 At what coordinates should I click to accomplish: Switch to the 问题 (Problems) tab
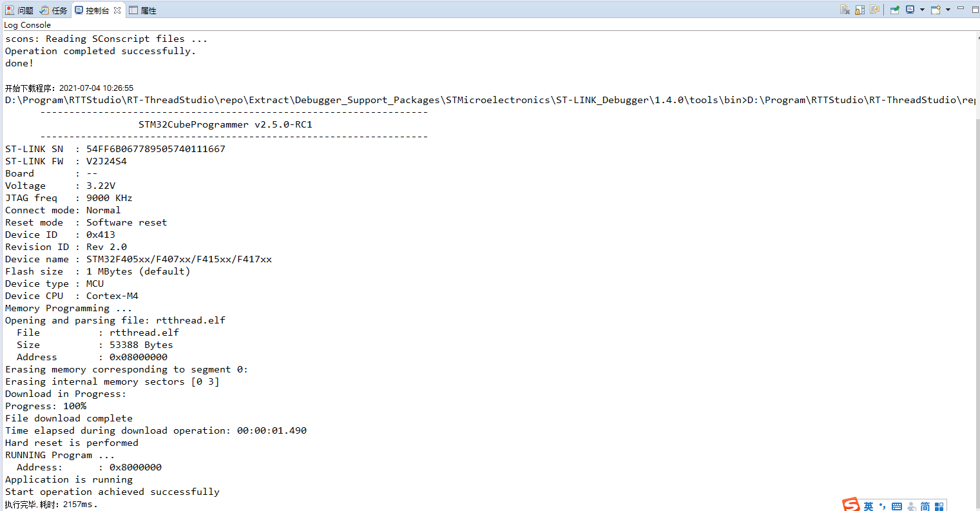tap(19, 10)
